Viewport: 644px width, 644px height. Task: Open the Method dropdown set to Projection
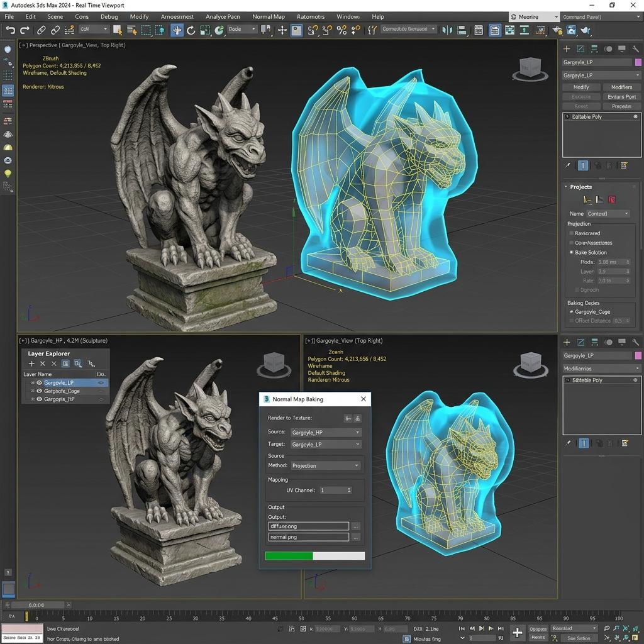(x=326, y=465)
